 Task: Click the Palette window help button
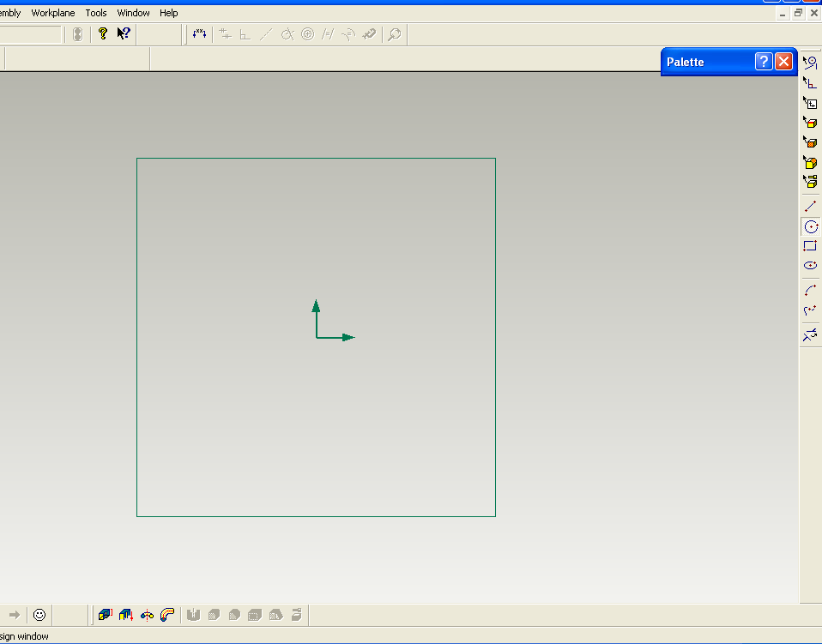click(x=764, y=61)
